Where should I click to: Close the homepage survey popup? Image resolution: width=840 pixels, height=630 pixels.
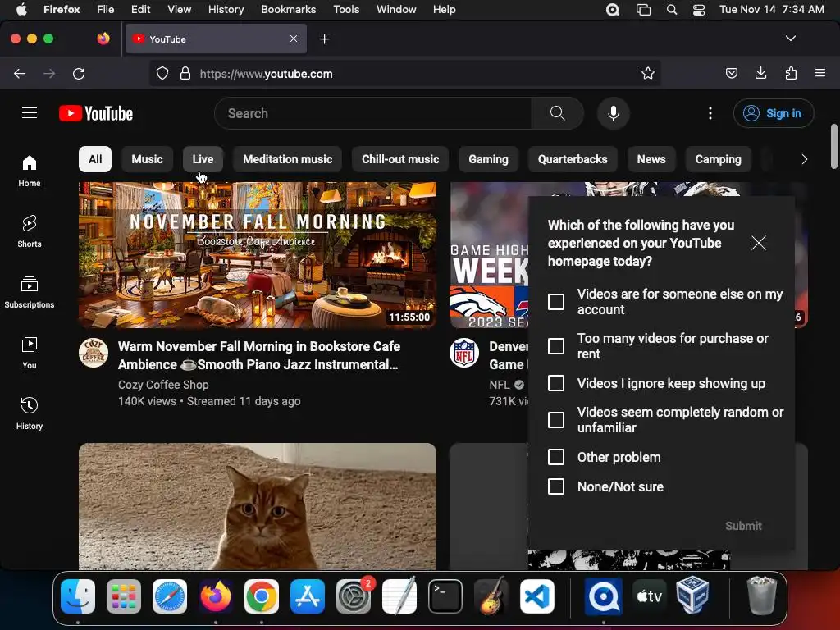(758, 243)
